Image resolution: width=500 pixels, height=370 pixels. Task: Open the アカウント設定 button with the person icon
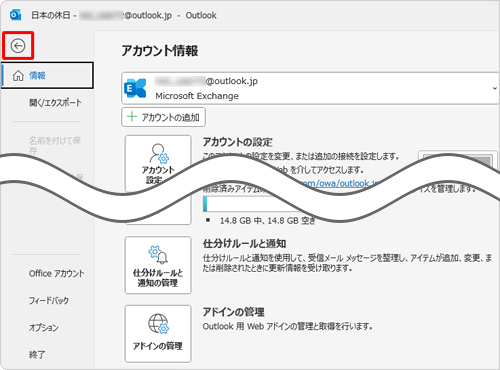(158, 163)
